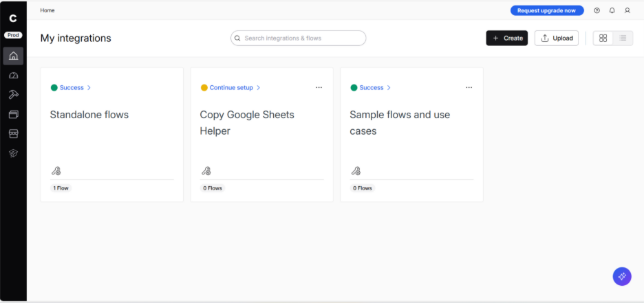The image size is (644, 303).
Task: Open the Marketplace storefront icon in sidebar
Action: click(13, 133)
